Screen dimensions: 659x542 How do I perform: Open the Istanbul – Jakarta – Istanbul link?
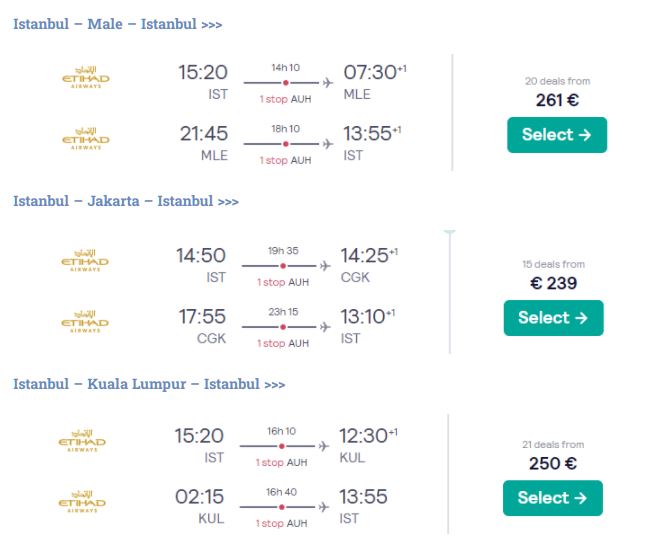click(x=125, y=201)
